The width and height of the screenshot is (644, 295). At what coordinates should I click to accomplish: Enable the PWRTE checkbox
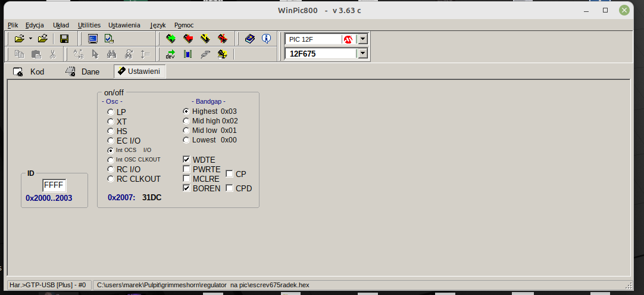pyautogui.click(x=186, y=169)
